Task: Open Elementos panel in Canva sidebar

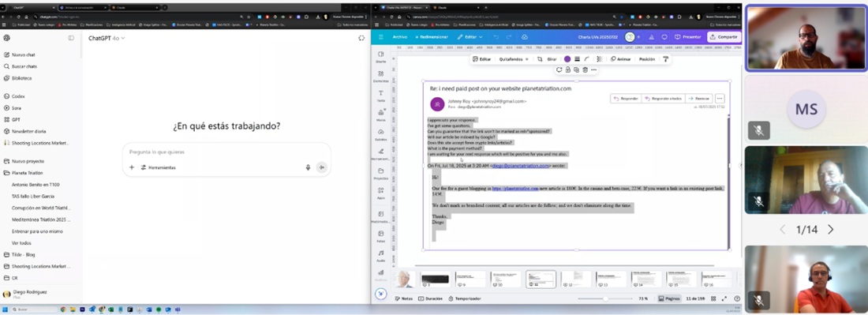Action: pos(381,76)
